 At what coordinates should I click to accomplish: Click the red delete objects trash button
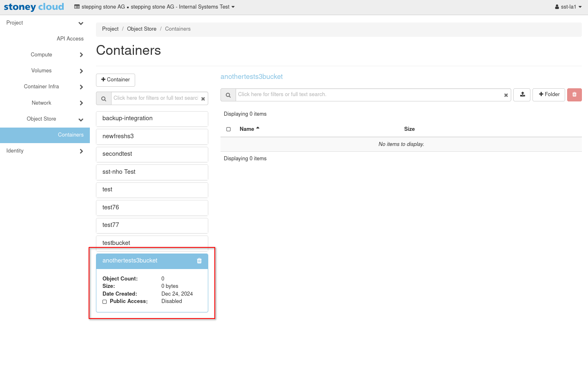point(574,94)
